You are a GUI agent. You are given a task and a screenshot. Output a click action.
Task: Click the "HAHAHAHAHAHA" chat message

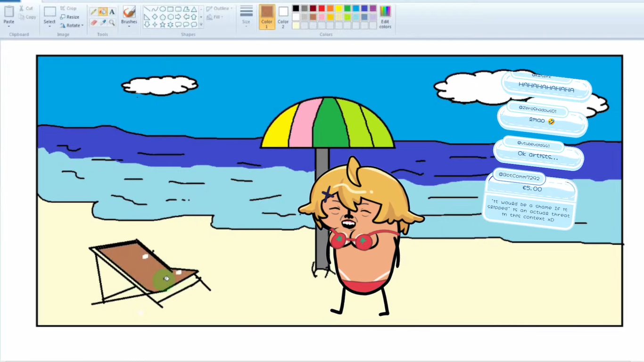coord(546,88)
